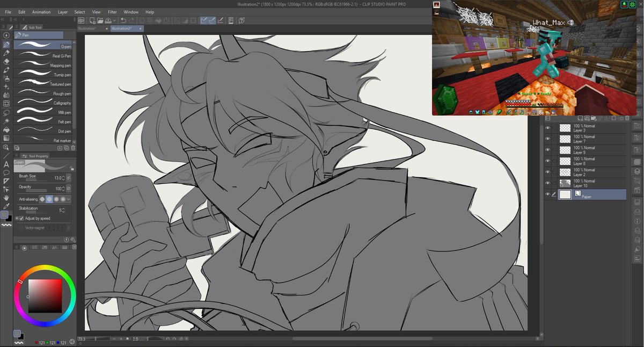
Task: Click the help question mark icon
Action: tap(241, 20)
